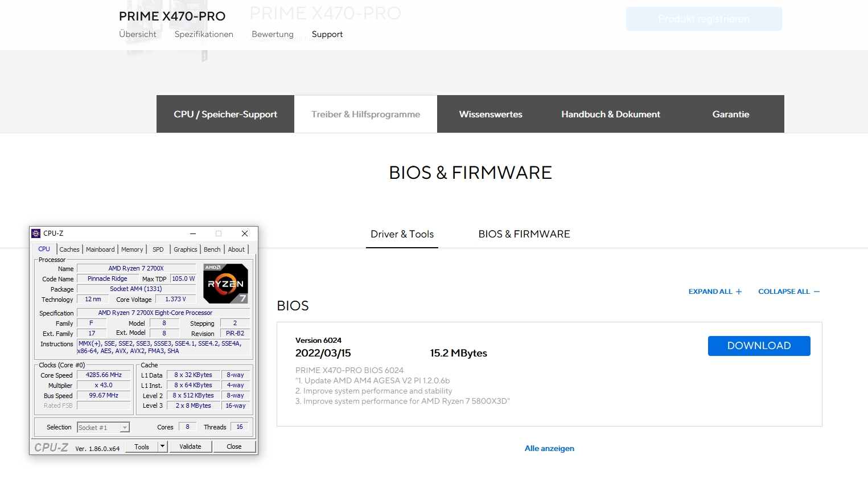The height and width of the screenshot is (504, 868).
Task: Click the 15.2 MBytes file size text
Action: point(459,353)
